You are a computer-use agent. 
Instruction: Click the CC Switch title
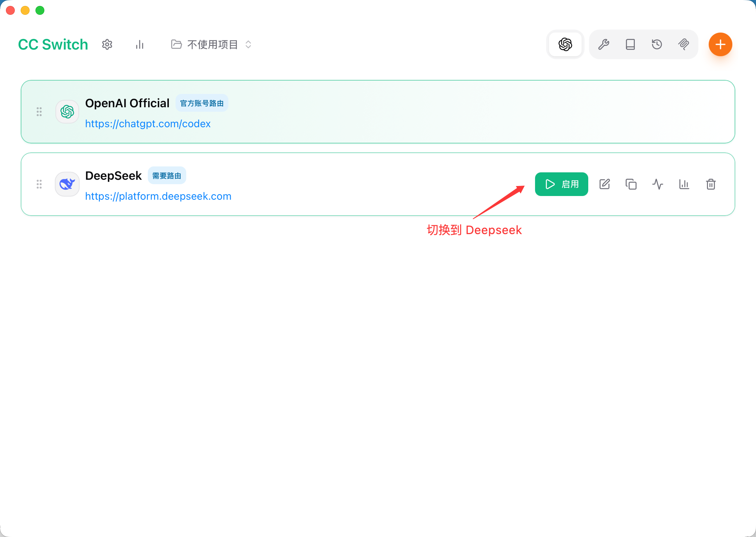tap(53, 44)
